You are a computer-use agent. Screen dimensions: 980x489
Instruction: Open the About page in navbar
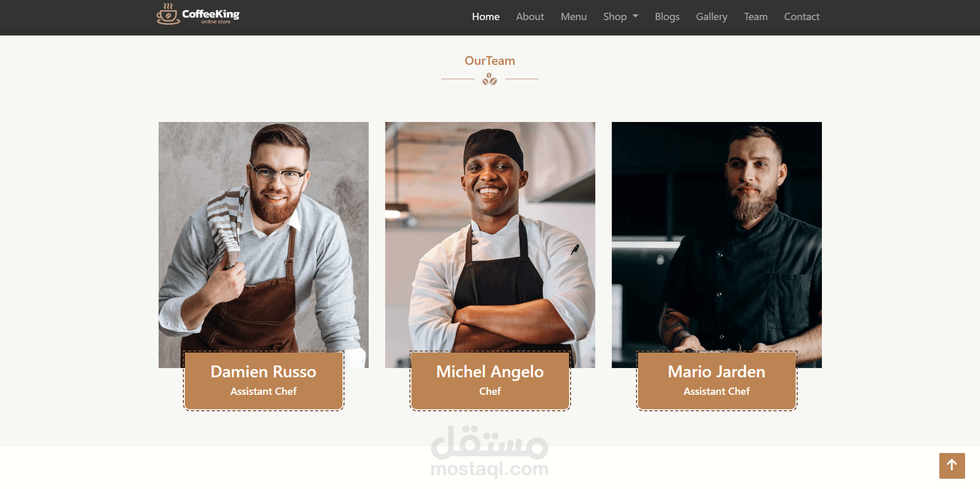(x=530, y=16)
